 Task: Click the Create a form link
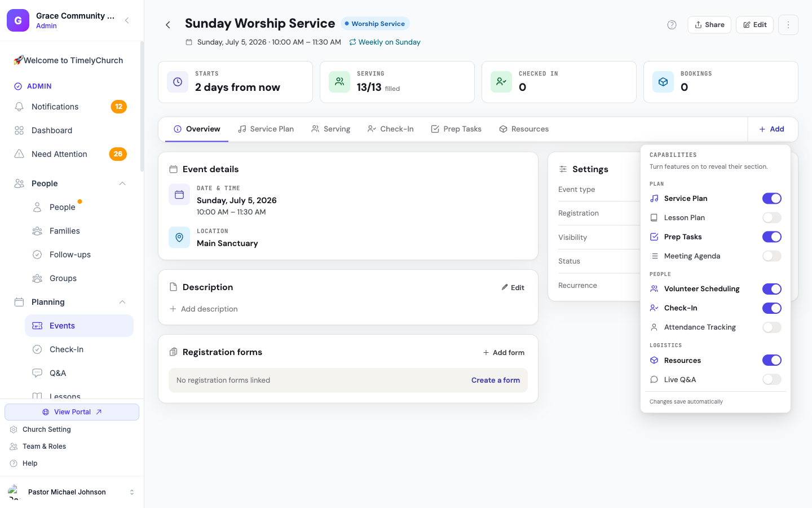pyautogui.click(x=496, y=380)
